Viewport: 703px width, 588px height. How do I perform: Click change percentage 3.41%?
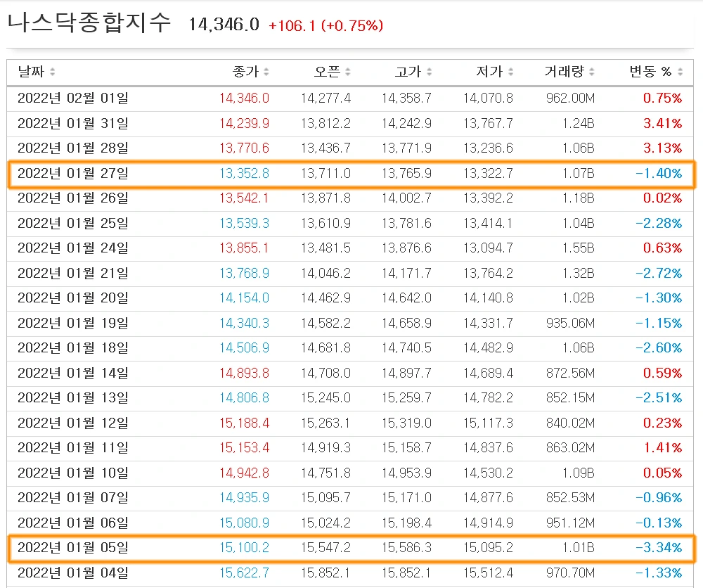click(x=663, y=123)
